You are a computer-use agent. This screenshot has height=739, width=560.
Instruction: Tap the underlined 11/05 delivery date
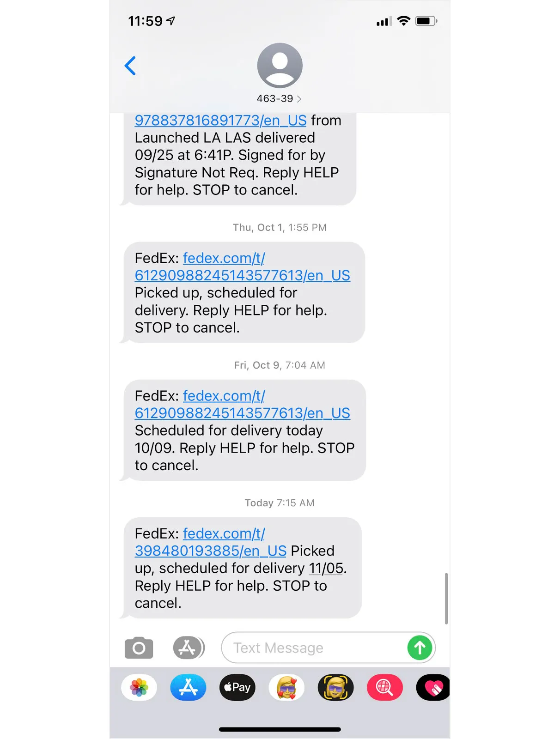point(327,568)
